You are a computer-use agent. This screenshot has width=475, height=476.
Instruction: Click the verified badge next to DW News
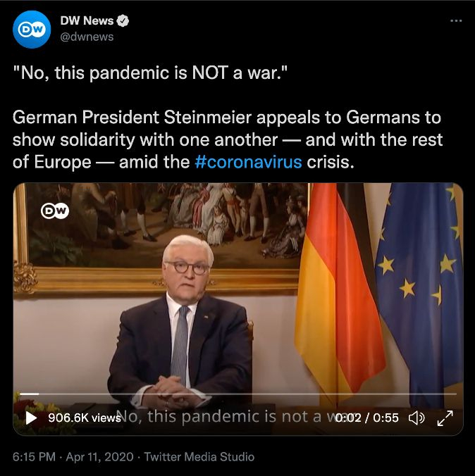click(x=123, y=21)
